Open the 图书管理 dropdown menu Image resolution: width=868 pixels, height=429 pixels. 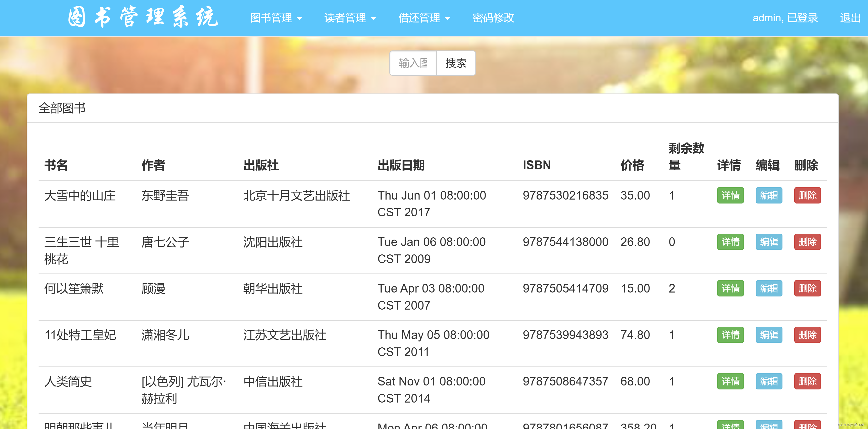(x=276, y=18)
